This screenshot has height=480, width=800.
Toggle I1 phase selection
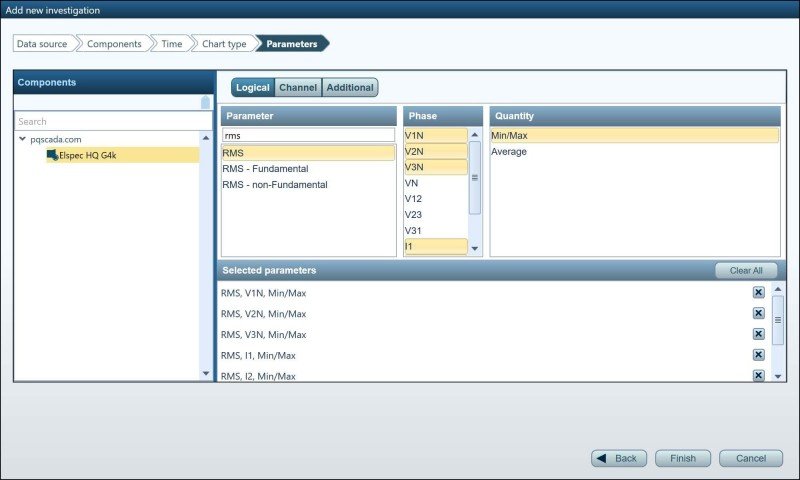436,246
